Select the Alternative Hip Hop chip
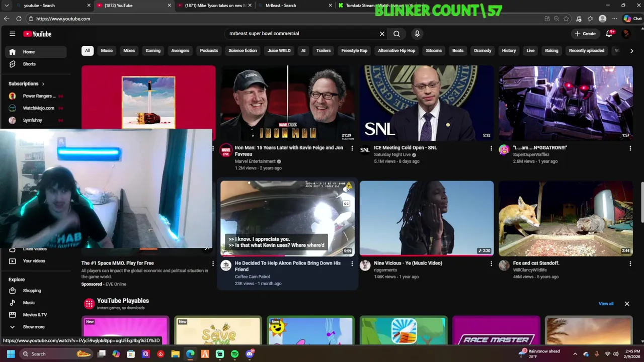This screenshot has width=644, height=362. pyautogui.click(x=396, y=51)
